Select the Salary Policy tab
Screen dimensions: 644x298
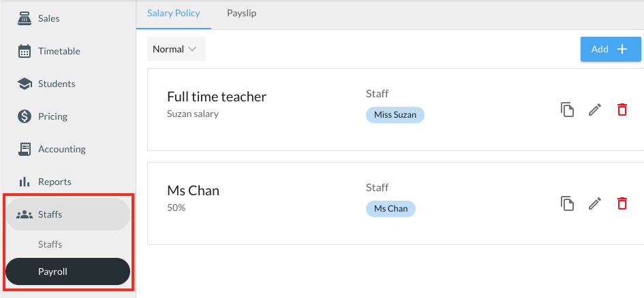coord(174,13)
